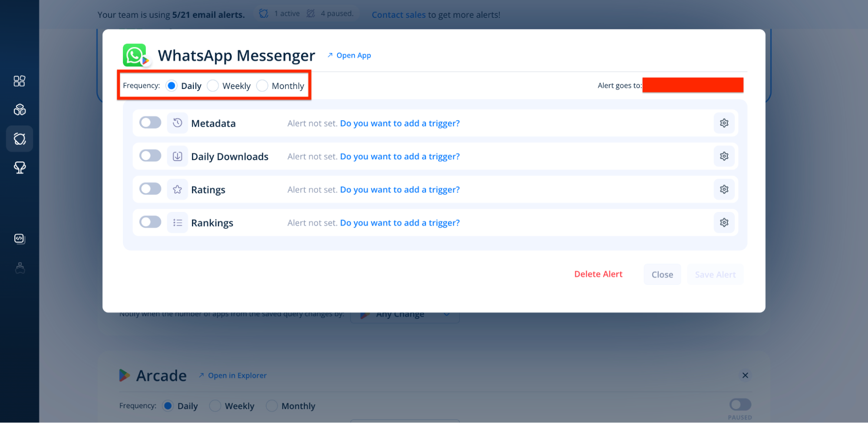
Task: Click the active alerts icon in top bar
Action: (x=264, y=14)
